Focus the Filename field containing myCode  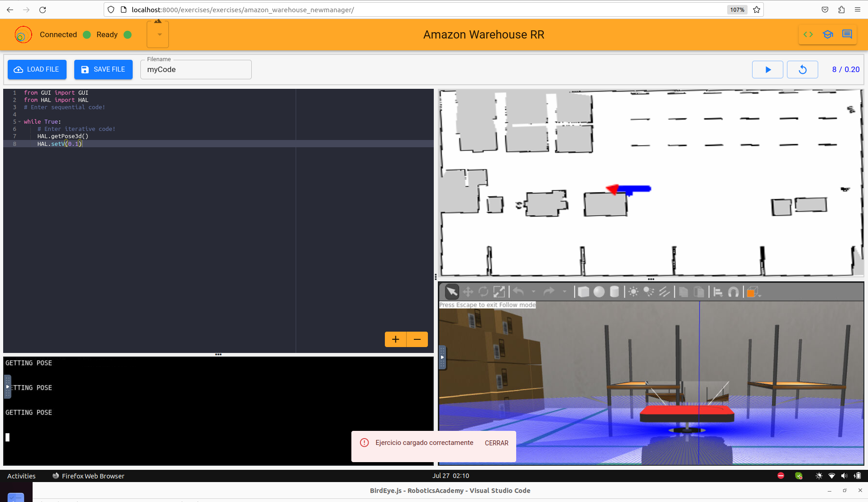[196, 69]
